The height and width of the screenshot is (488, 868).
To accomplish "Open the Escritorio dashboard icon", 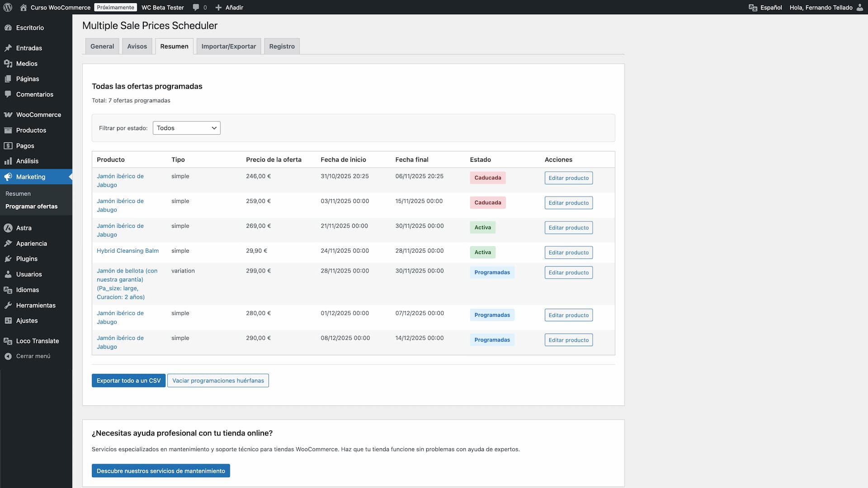I will [8, 28].
